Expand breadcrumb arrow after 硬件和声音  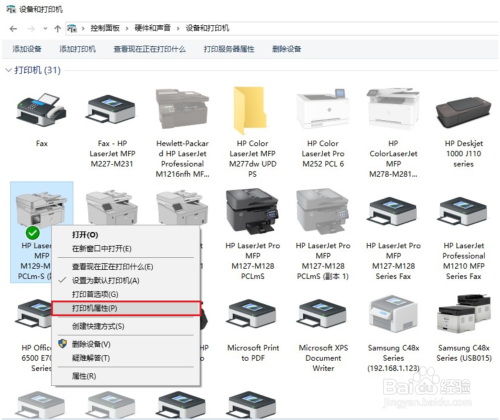click(178, 29)
